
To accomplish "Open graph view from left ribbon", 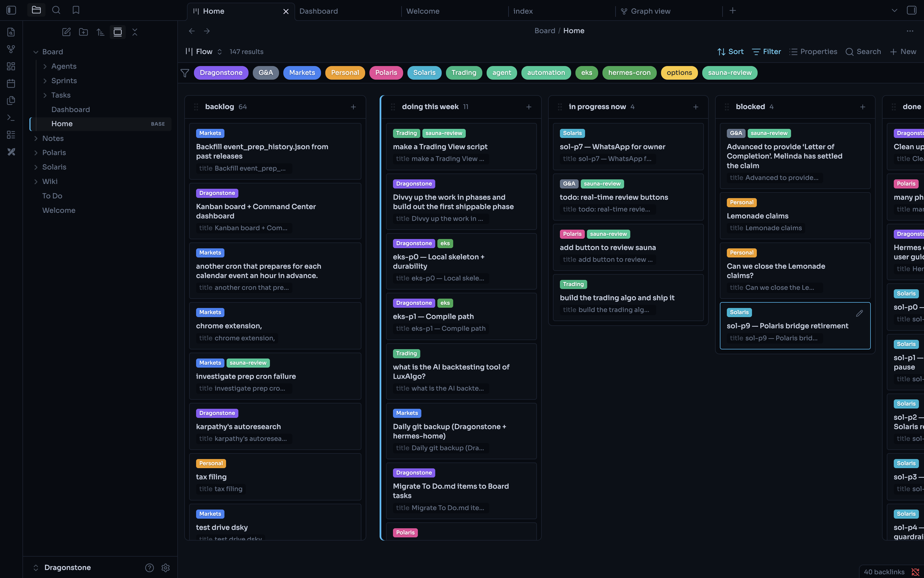I will 11,49.
